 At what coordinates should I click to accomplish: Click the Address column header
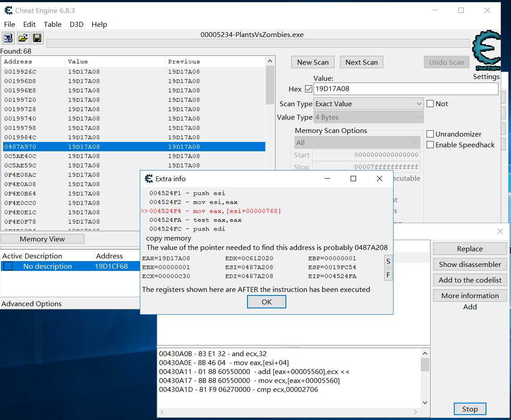33,62
